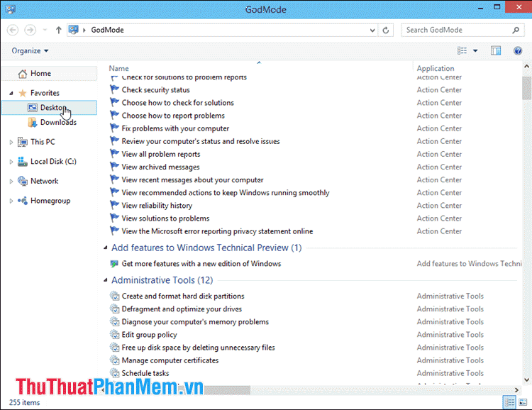
Task: Open Defragment and optimize your drives
Action: coord(182,309)
